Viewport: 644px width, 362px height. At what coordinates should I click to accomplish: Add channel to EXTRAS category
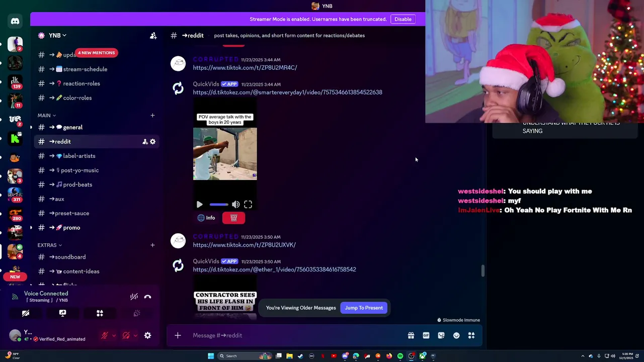152,245
